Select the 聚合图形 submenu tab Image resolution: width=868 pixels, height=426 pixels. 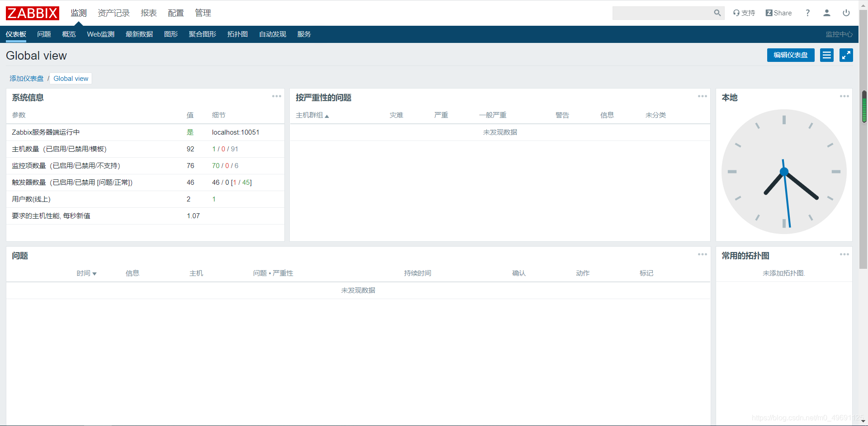(x=203, y=34)
